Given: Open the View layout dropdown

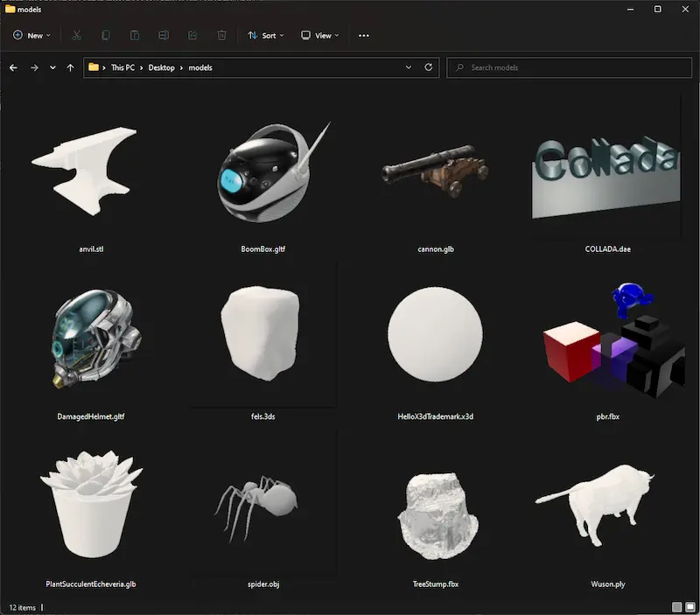Looking at the screenshot, I should click(x=319, y=35).
